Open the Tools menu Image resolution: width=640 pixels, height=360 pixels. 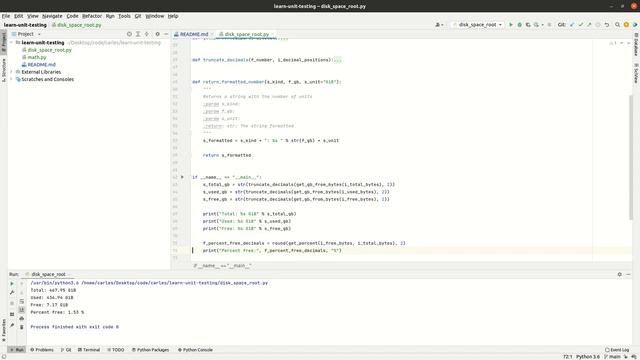[124, 16]
